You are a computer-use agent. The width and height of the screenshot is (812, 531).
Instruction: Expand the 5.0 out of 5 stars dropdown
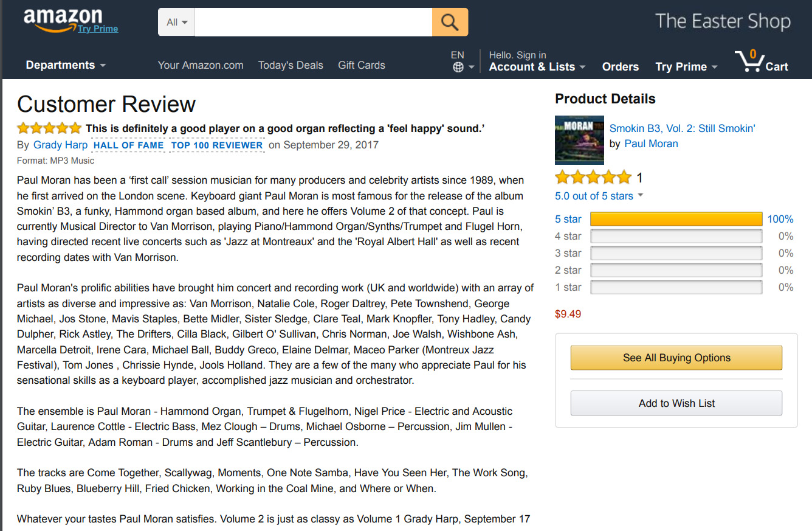click(x=599, y=196)
